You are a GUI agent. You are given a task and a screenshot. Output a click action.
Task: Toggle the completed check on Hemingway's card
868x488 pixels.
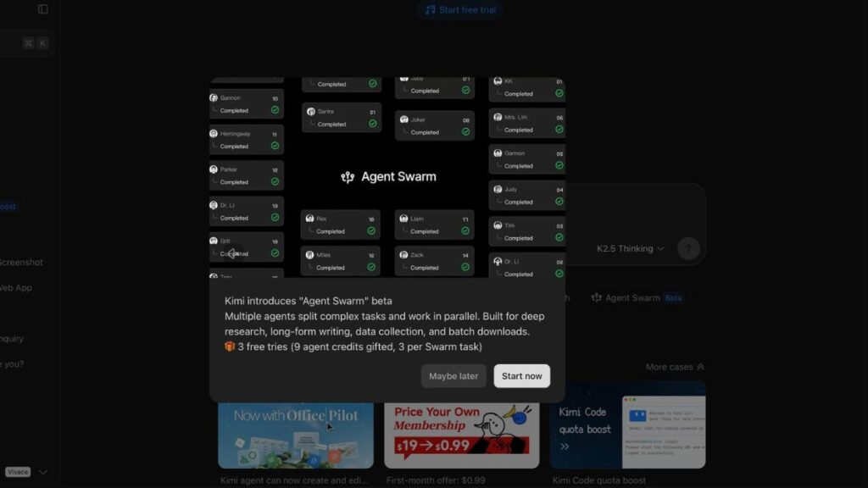point(275,145)
